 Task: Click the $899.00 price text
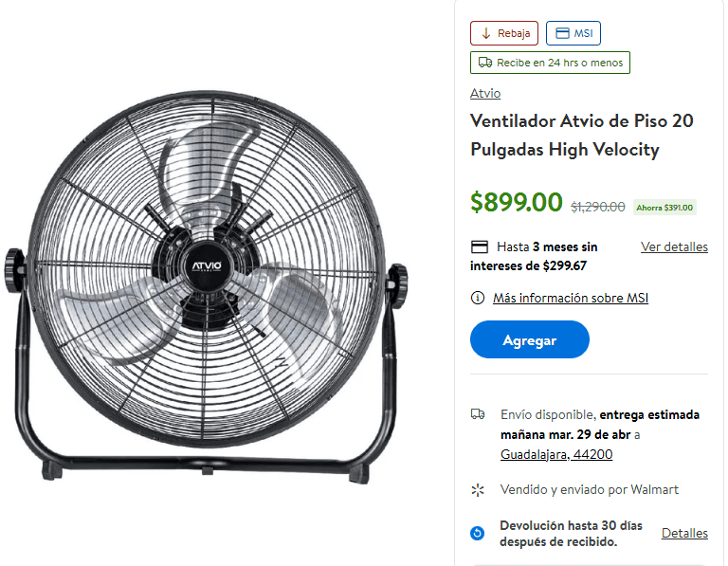pos(517,203)
